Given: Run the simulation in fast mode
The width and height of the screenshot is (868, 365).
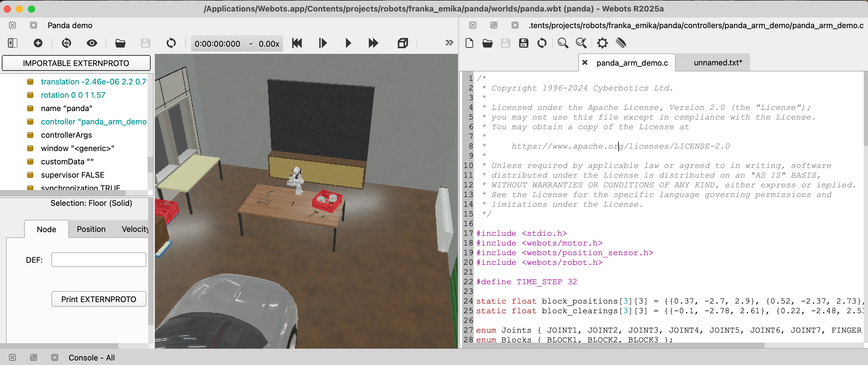Looking at the screenshot, I should click(373, 43).
